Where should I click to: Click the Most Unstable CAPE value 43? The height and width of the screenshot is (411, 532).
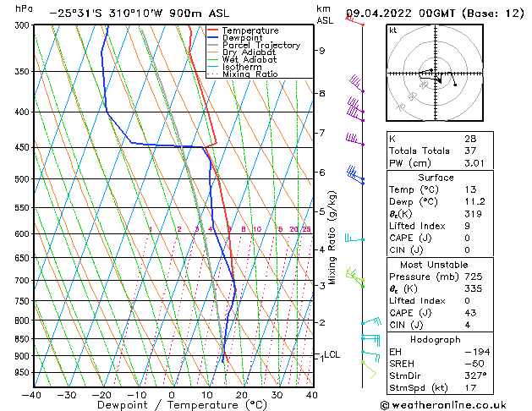[x=470, y=313]
